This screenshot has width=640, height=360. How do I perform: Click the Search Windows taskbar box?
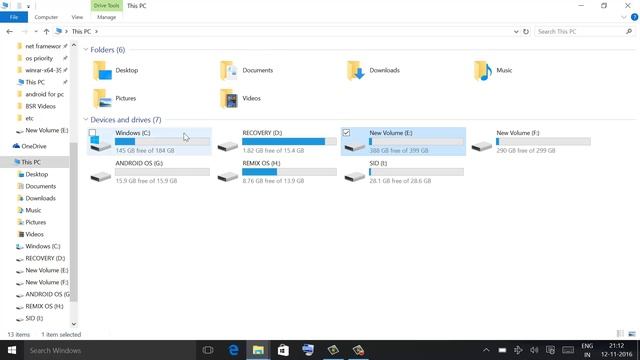tap(109, 350)
